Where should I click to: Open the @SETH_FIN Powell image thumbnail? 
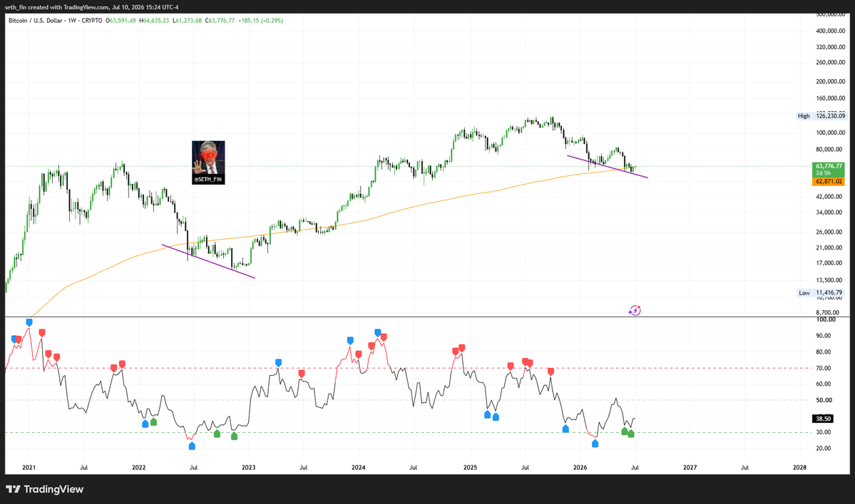click(x=208, y=163)
